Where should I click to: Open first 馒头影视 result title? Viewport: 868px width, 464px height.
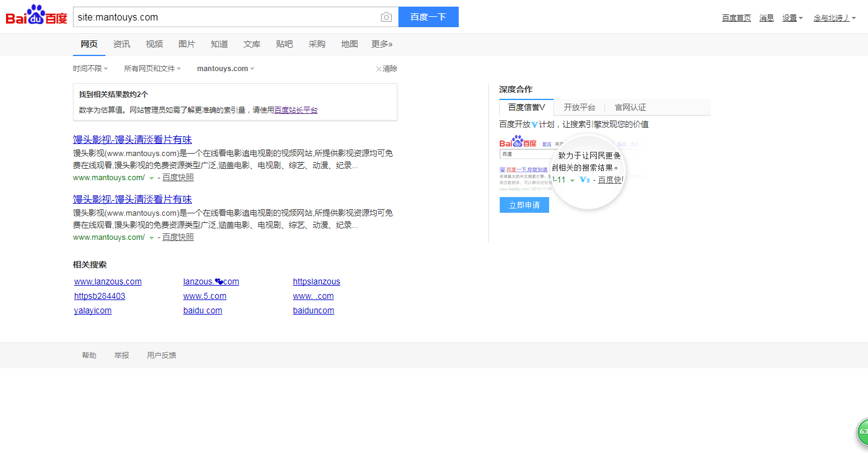133,140
